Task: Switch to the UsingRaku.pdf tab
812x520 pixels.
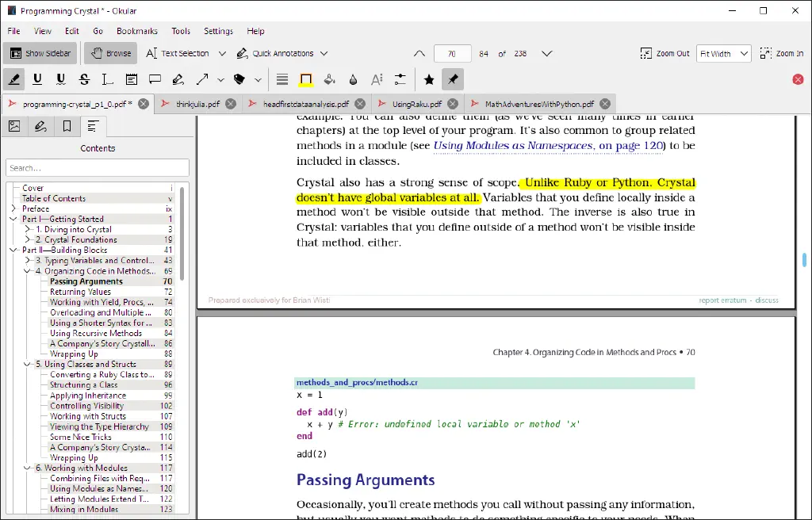Action: [417, 104]
